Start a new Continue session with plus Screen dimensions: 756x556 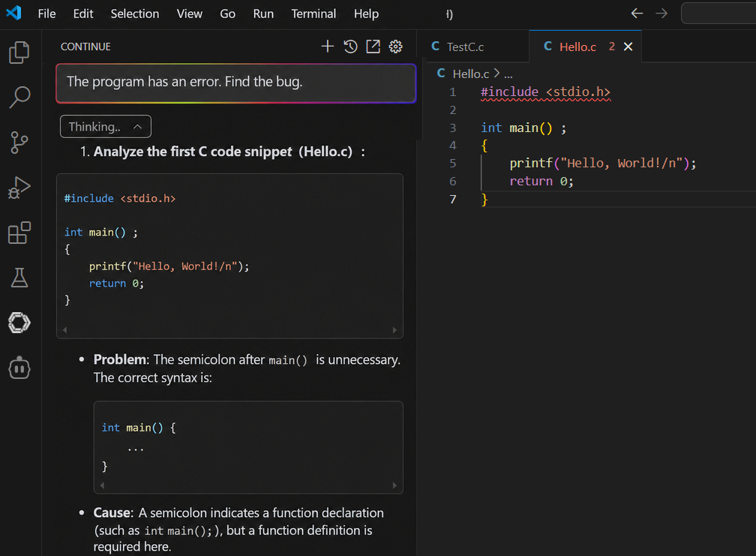327,47
